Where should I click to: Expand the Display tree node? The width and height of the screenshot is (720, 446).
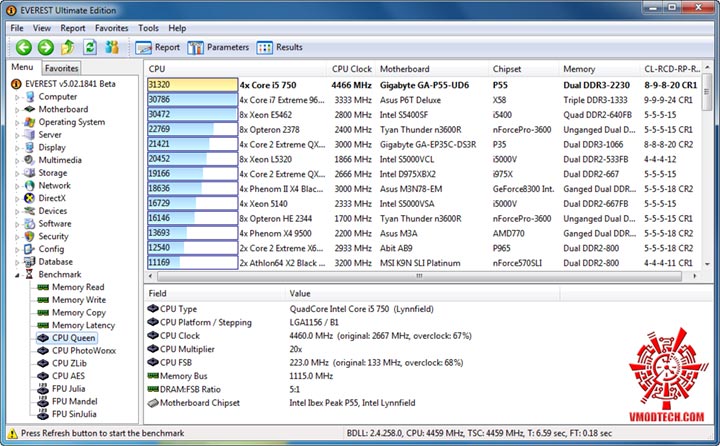17,148
